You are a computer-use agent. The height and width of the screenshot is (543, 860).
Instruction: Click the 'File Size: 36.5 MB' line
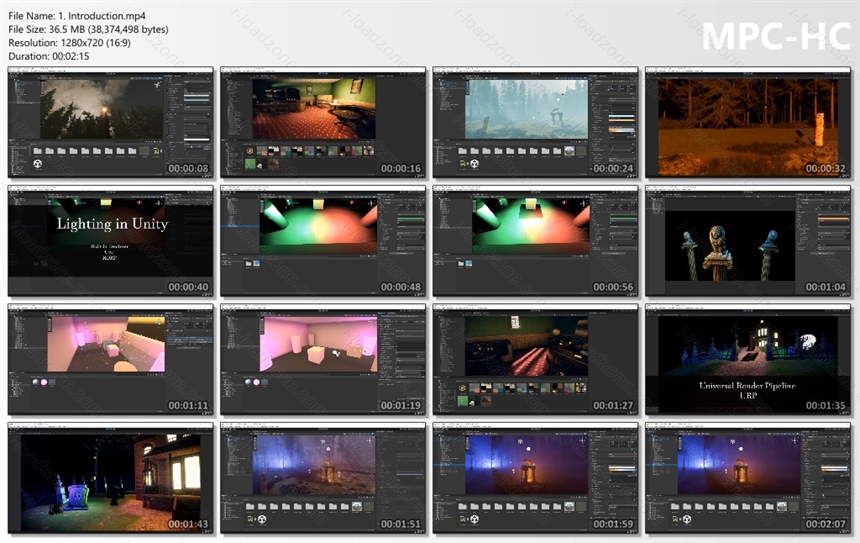click(x=88, y=30)
